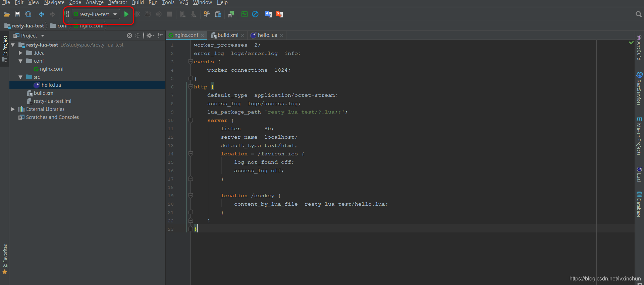644x285 pixels.
Task: Fold the server block at line 10
Action: click(x=191, y=120)
